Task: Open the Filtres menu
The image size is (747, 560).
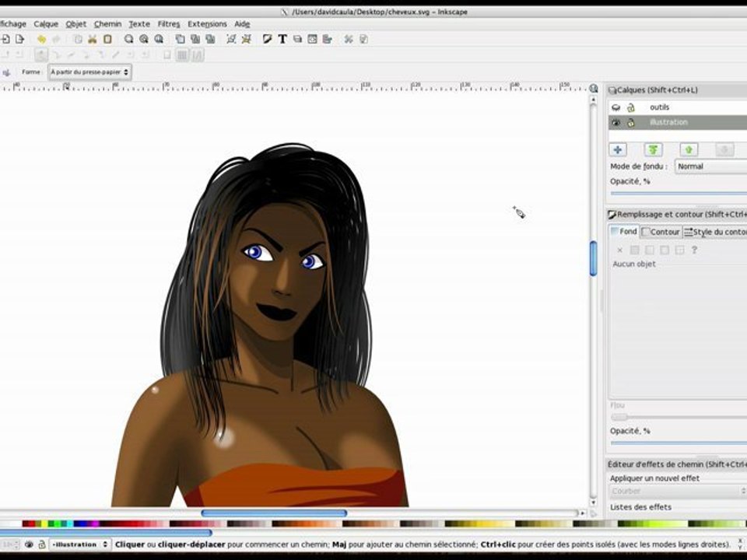Action: point(169,24)
